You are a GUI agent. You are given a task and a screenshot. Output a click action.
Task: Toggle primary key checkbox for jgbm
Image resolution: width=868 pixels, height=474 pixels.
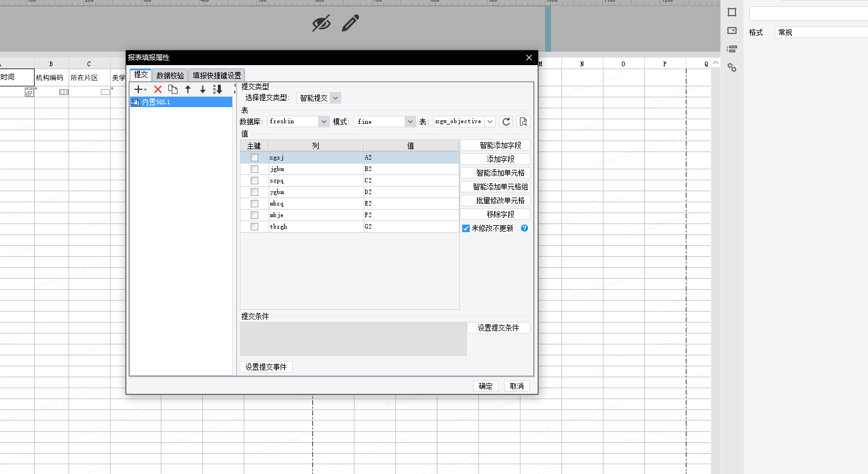point(254,169)
